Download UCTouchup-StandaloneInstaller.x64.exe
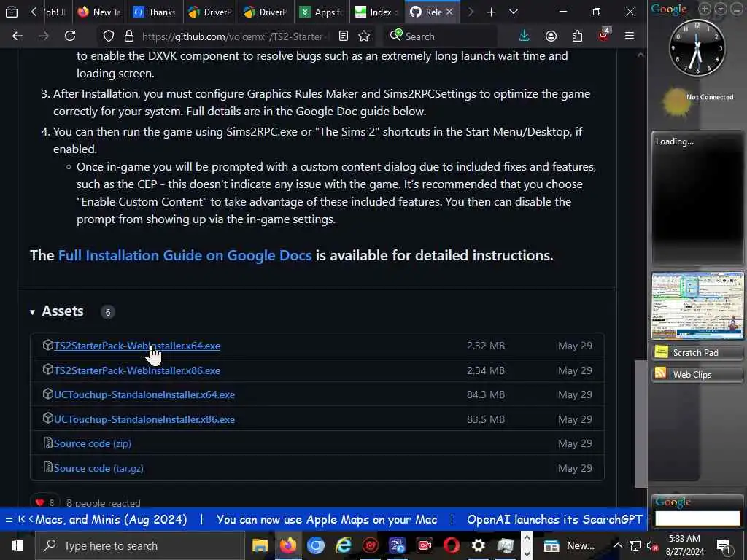The height and width of the screenshot is (560, 747). 144,394
